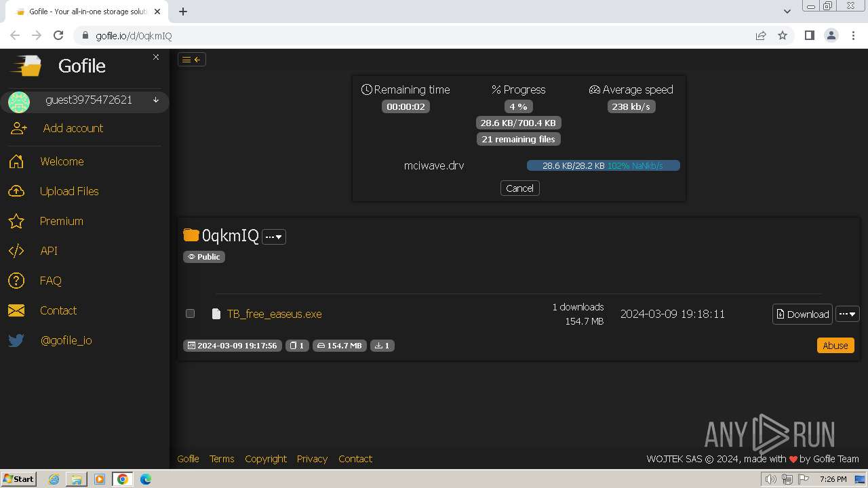Cancel the file transfer
The image size is (868, 488).
(x=519, y=188)
